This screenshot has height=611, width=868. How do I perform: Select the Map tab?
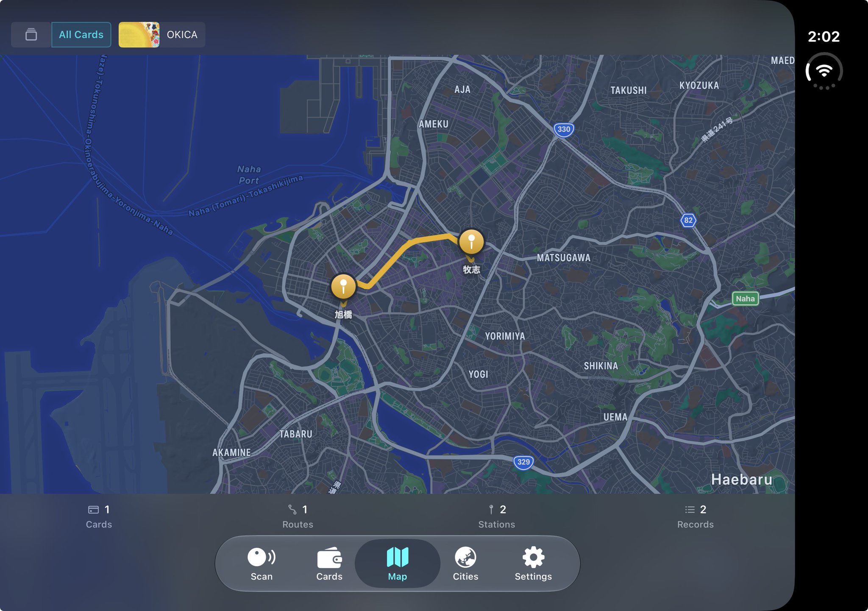tap(398, 564)
